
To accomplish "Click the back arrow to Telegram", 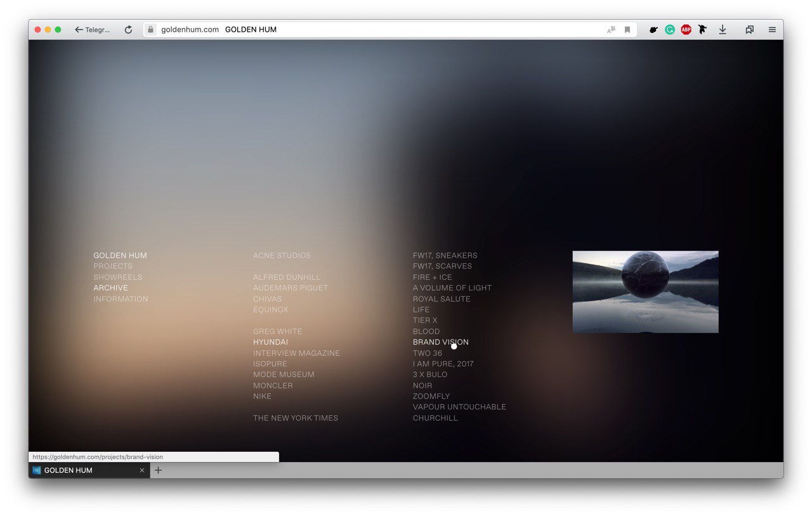I will point(93,29).
